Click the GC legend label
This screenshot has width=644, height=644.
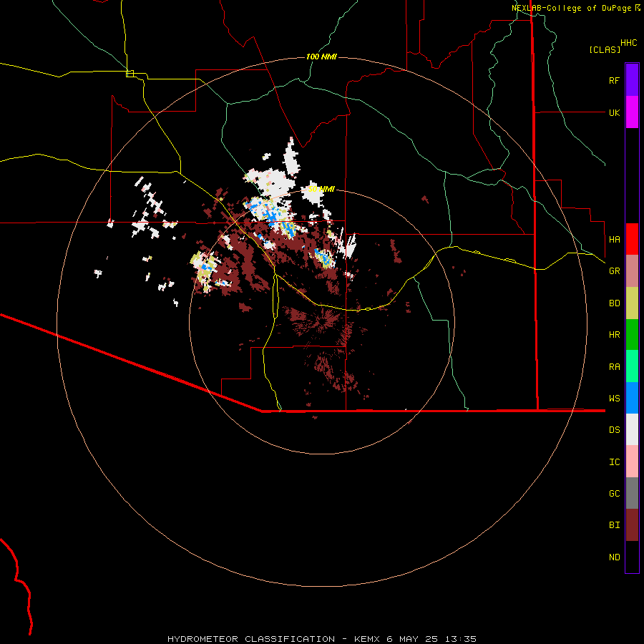(614, 494)
